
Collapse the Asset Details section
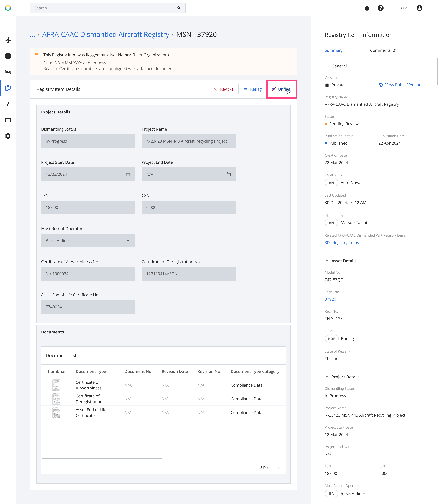[327, 261]
